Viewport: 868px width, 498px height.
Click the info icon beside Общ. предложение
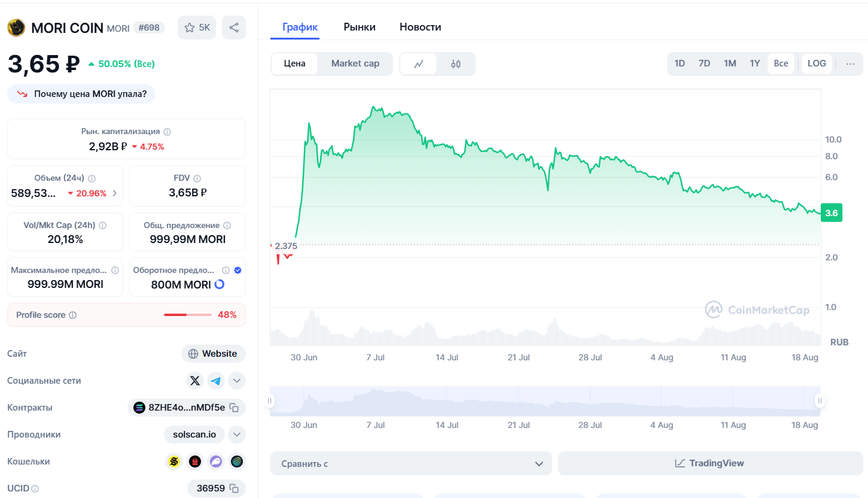pyautogui.click(x=226, y=226)
